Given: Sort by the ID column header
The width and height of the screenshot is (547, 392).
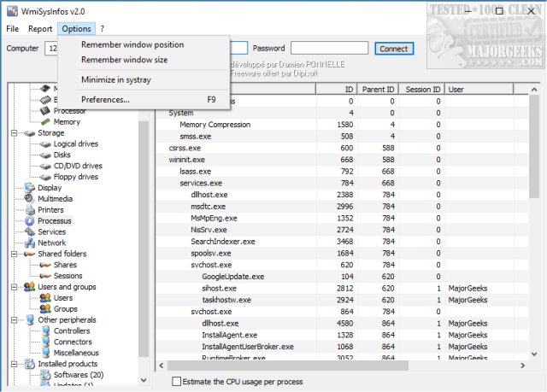Looking at the screenshot, I should (x=336, y=89).
